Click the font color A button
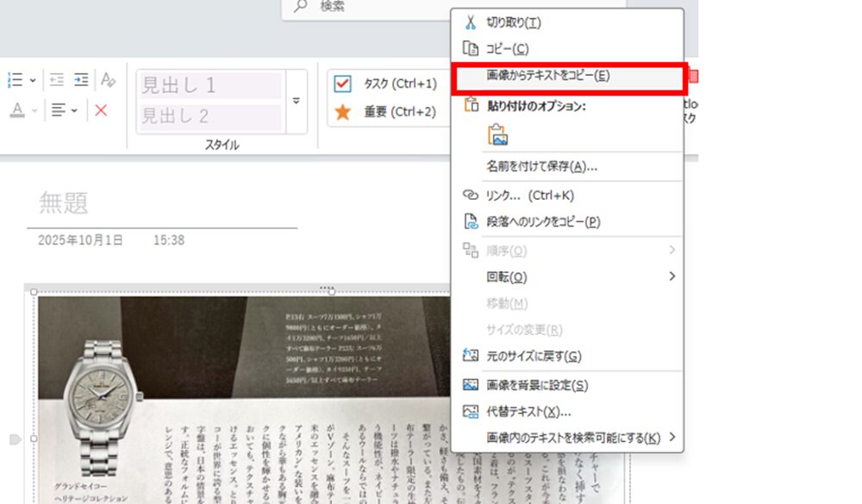862x504 pixels. tap(16, 110)
